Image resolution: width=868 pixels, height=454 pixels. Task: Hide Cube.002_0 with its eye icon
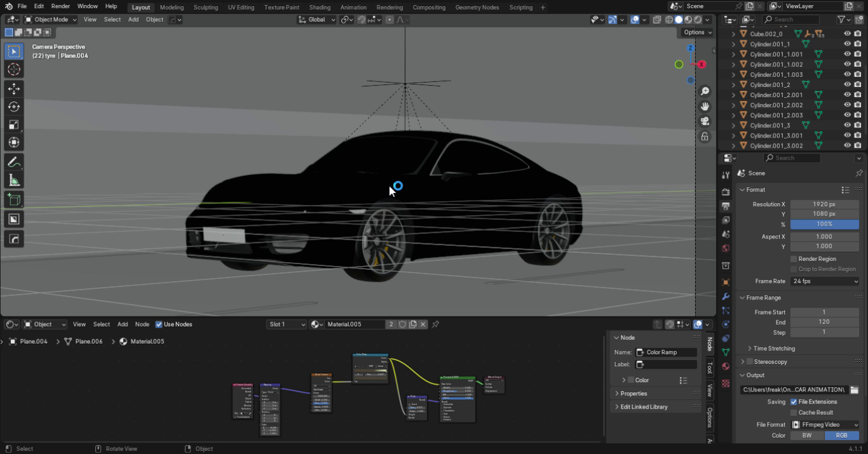coord(847,34)
